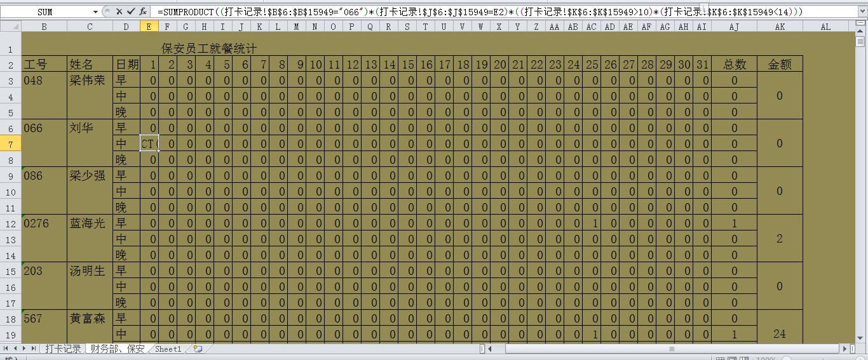Confirm the formula with the Enter checkmark
The image size is (868, 360).
coord(131,11)
